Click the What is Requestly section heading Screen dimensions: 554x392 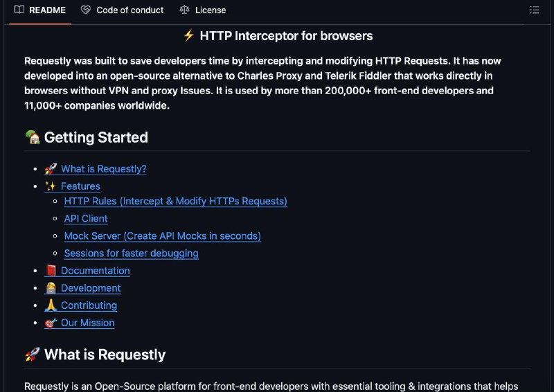tap(105, 355)
